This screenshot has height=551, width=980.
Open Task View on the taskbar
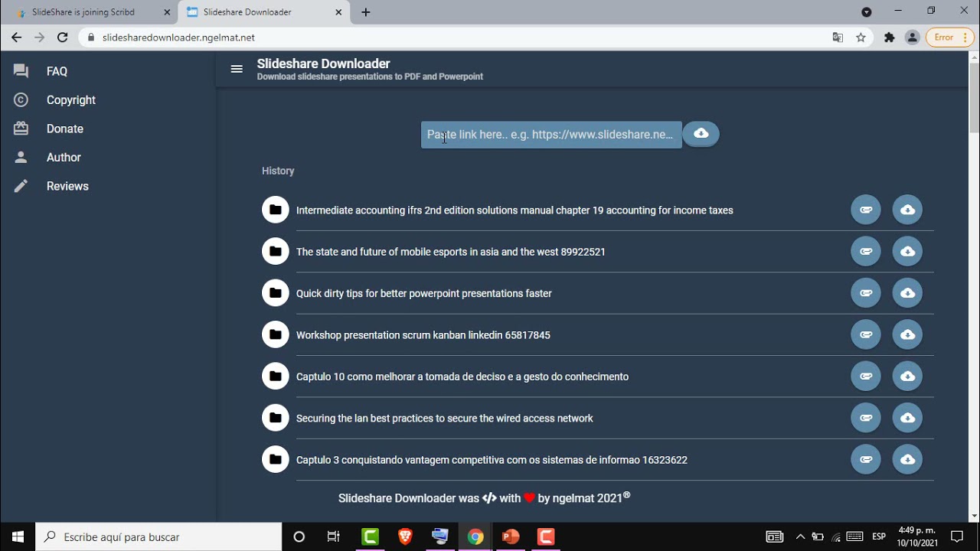[333, 536]
